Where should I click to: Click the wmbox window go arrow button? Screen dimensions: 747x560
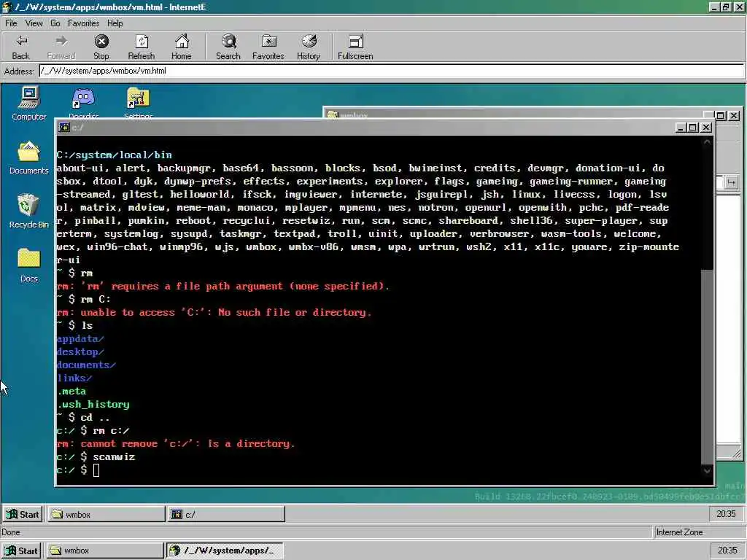pyautogui.click(x=731, y=182)
